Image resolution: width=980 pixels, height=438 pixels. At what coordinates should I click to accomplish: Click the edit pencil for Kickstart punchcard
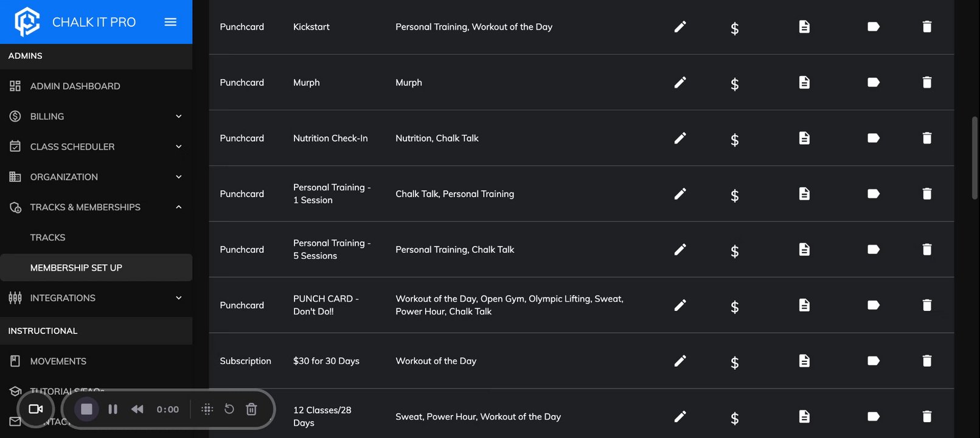coord(680,27)
